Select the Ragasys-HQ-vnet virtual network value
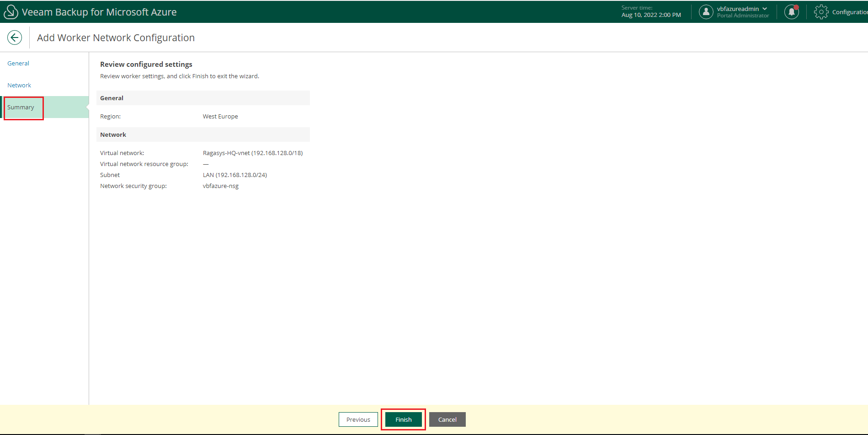The height and width of the screenshot is (435, 868). [x=253, y=153]
